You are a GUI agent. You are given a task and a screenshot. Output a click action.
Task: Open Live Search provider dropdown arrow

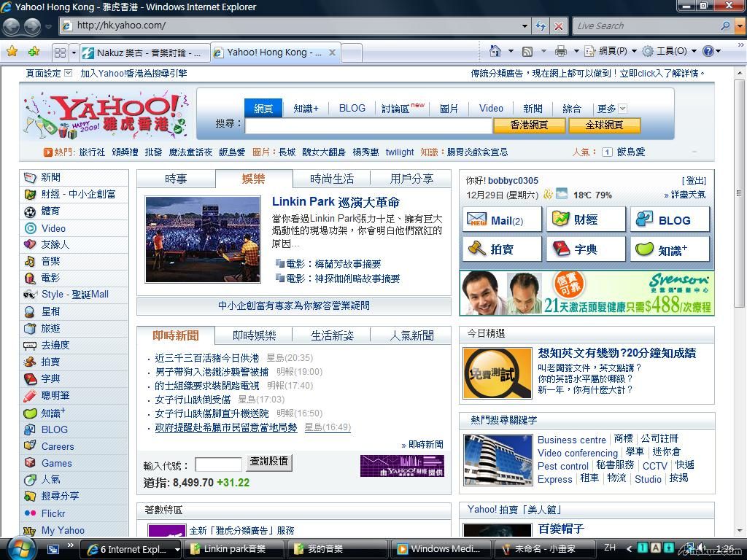(x=740, y=26)
